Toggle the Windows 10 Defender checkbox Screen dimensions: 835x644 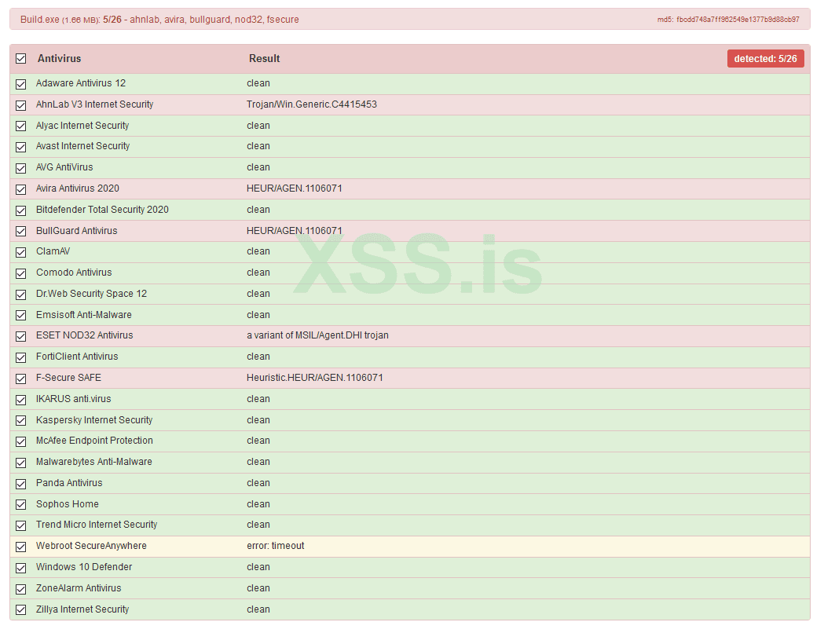(21, 568)
